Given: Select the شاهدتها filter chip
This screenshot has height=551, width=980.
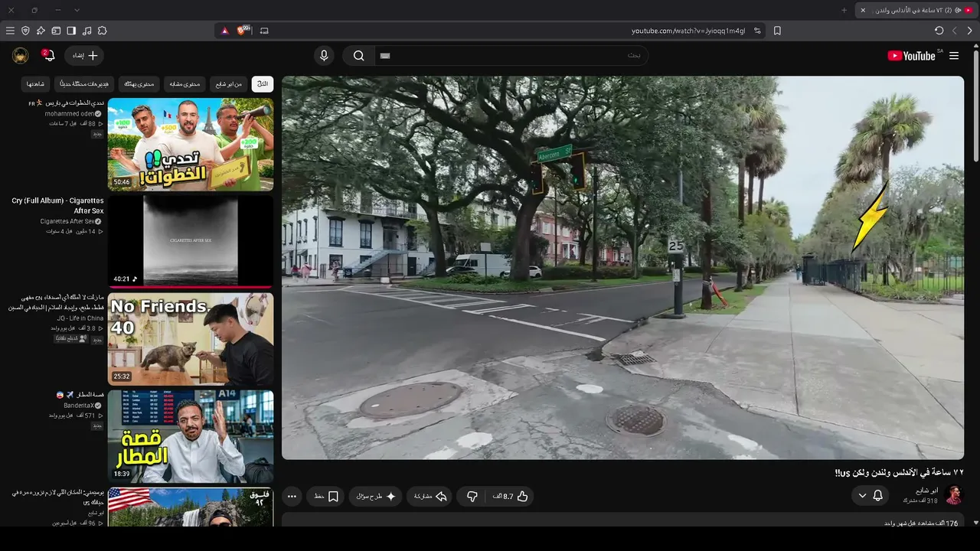Looking at the screenshot, I should pos(36,83).
